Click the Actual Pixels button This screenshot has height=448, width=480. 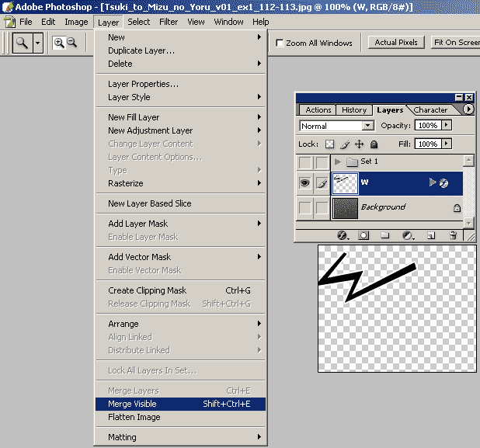point(396,42)
